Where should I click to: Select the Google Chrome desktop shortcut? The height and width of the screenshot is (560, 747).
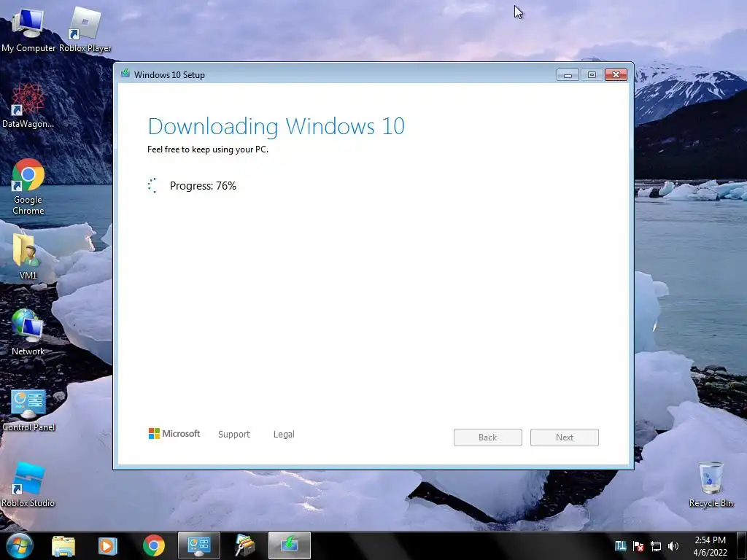point(28,187)
